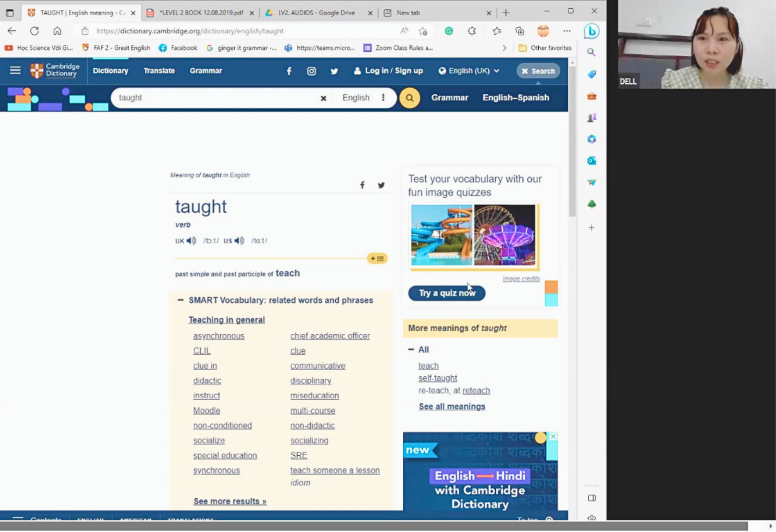776x532 pixels.
Task: Collapse the SMART Vocabulary section
Action: pyautogui.click(x=180, y=300)
